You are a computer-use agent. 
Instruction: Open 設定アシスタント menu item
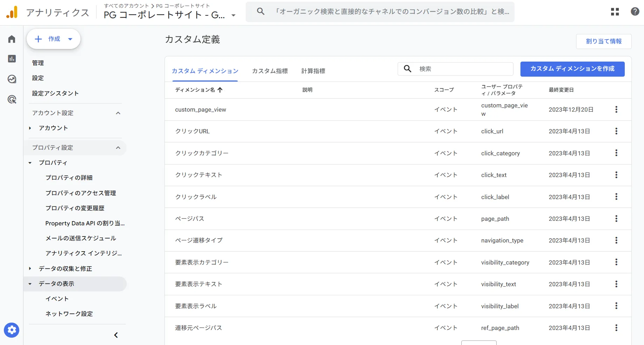click(x=55, y=93)
